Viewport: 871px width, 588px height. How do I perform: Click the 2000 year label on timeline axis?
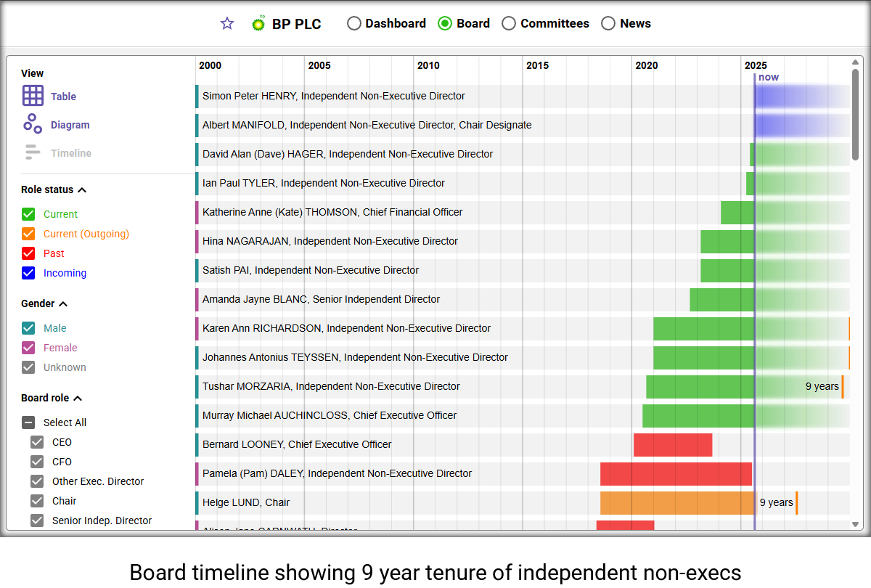pos(210,65)
